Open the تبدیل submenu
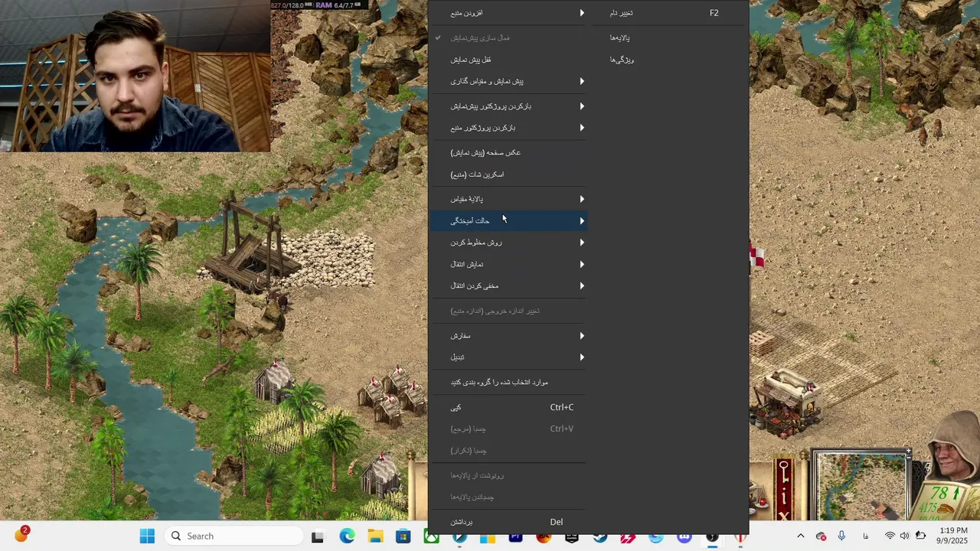Image resolution: width=980 pixels, height=551 pixels. [x=509, y=357]
